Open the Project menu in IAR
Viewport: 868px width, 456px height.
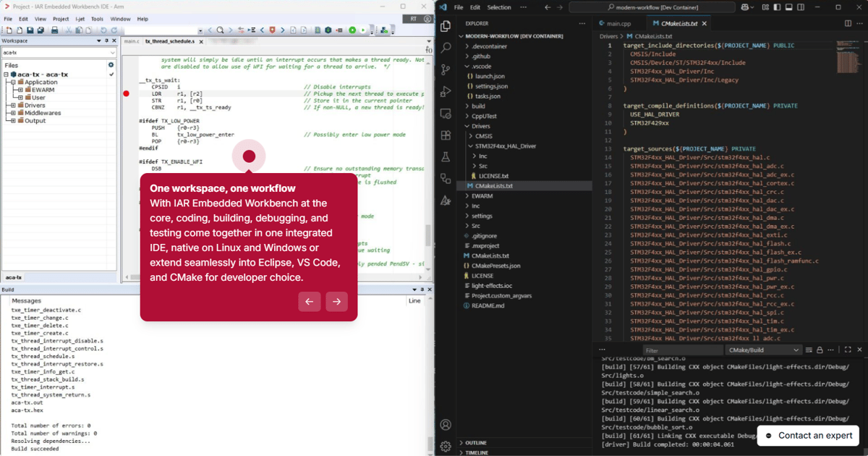pyautogui.click(x=61, y=19)
